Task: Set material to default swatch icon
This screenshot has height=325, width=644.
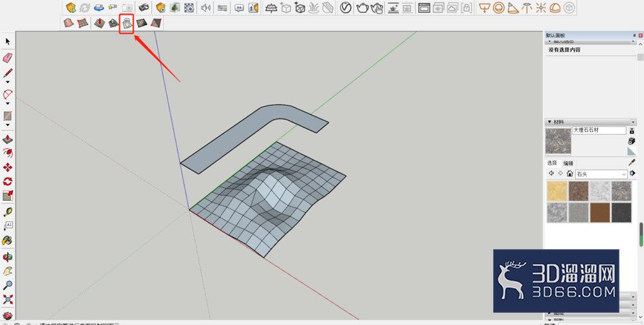Action: (632, 151)
